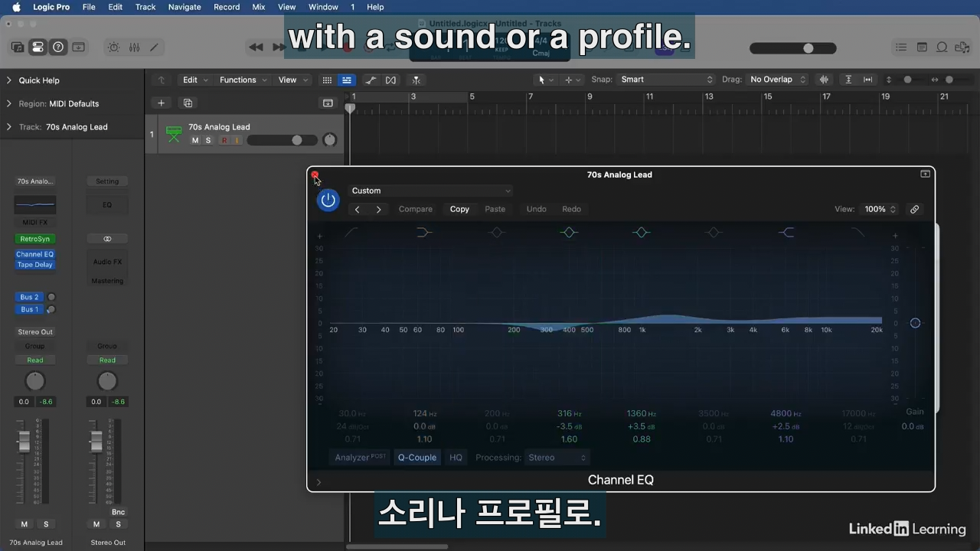The image size is (980, 551).
Task: Adjust the horizontal zoom slider
Action: click(x=949, y=80)
